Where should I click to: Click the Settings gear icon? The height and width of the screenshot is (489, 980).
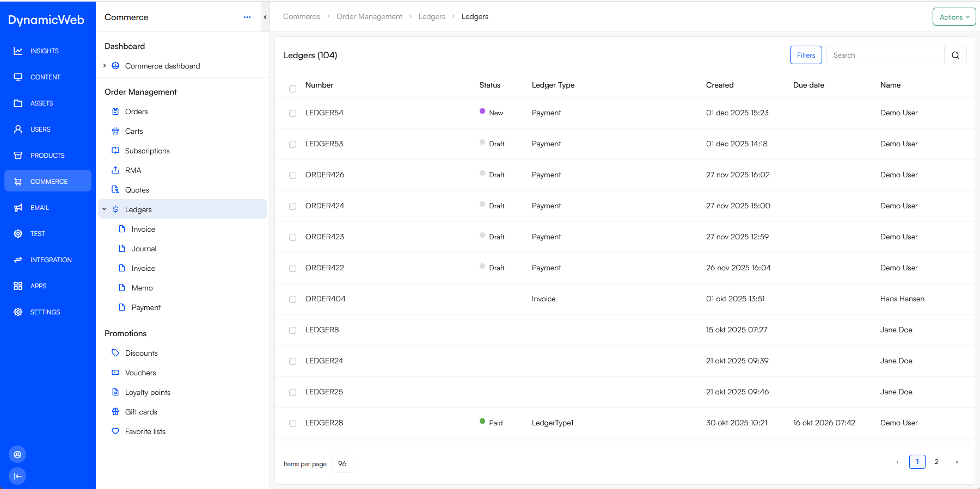click(18, 312)
